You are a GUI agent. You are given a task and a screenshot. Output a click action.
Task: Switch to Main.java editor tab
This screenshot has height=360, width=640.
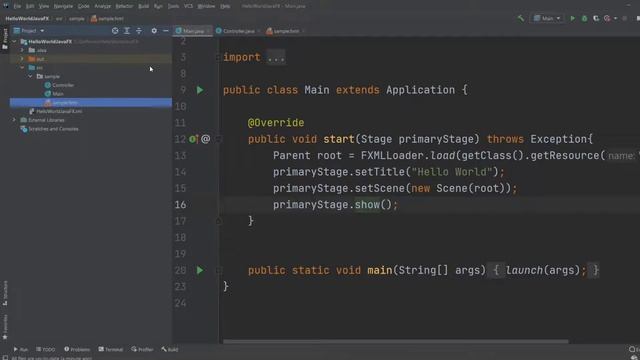(x=193, y=31)
